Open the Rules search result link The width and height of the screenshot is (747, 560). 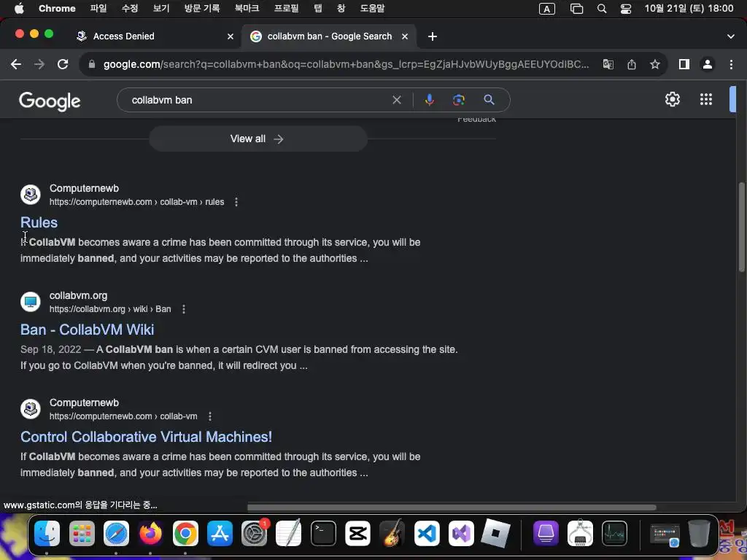pyautogui.click(x=39, y=222)
